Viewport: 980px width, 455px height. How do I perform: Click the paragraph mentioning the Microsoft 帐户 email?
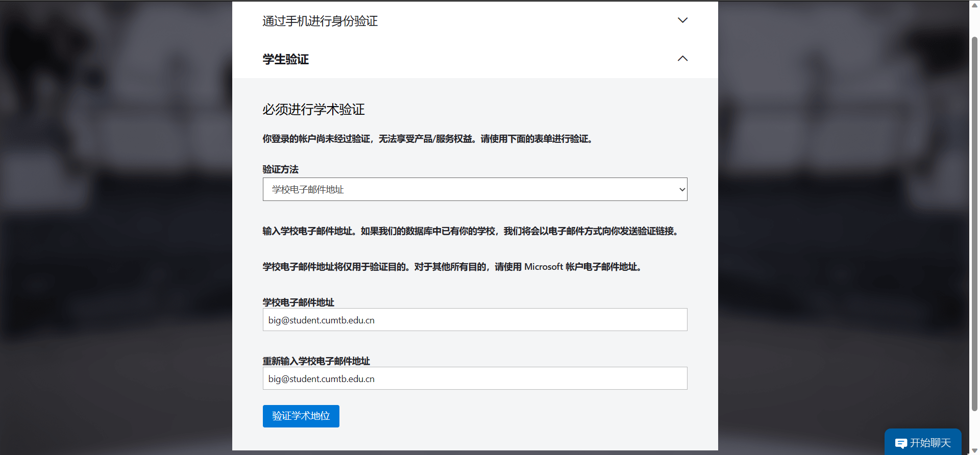coord(452,267)
